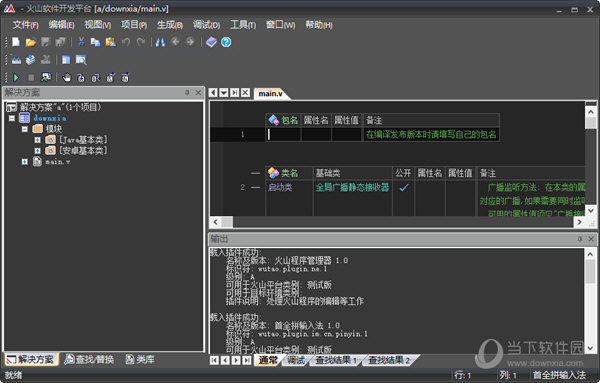Collapse the 模块 folder node
The width and height of the screenshot is (600, 383).
[25, 129]
